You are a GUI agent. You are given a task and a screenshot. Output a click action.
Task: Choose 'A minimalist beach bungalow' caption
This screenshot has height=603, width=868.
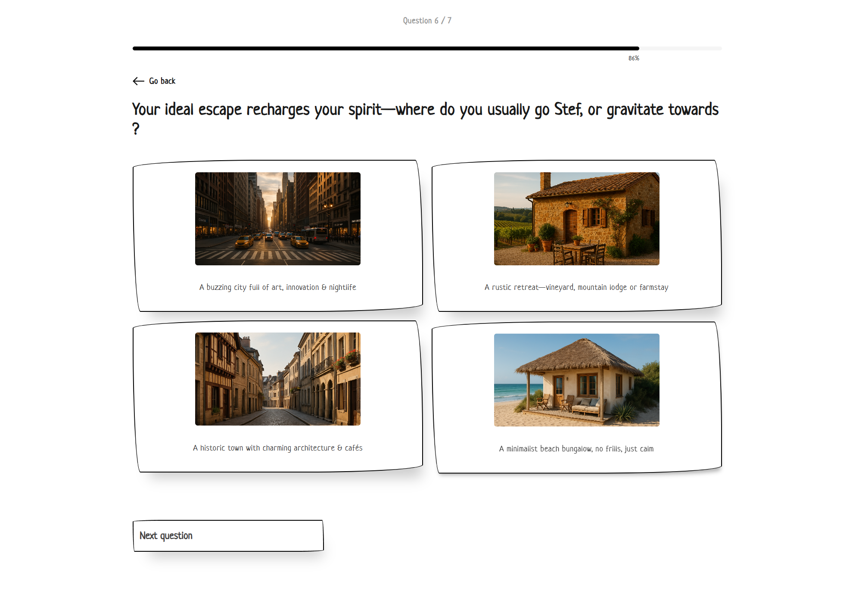(576, 449)
